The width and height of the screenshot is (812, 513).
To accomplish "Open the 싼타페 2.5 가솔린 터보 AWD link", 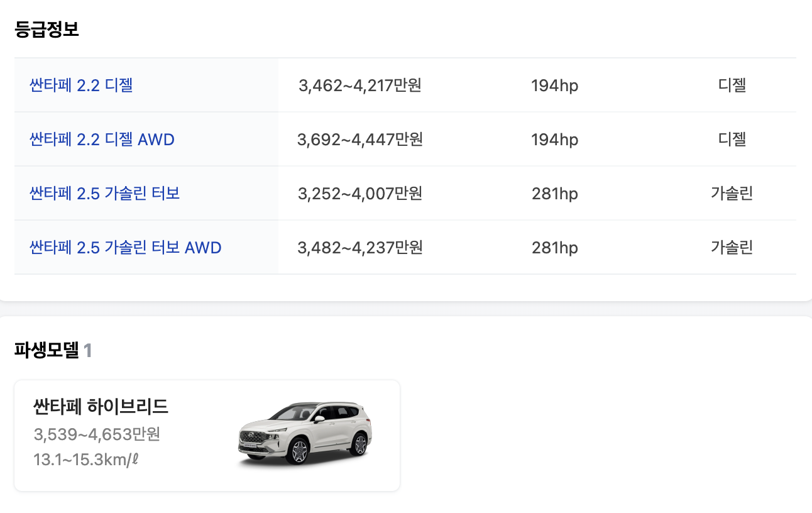I will pos(126,247).
